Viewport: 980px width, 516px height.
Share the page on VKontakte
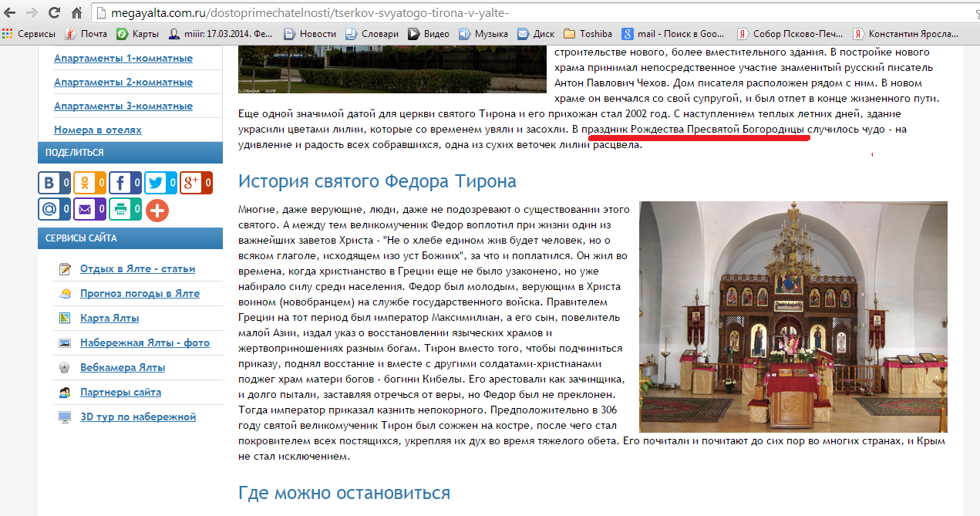[x=54, y=183]
